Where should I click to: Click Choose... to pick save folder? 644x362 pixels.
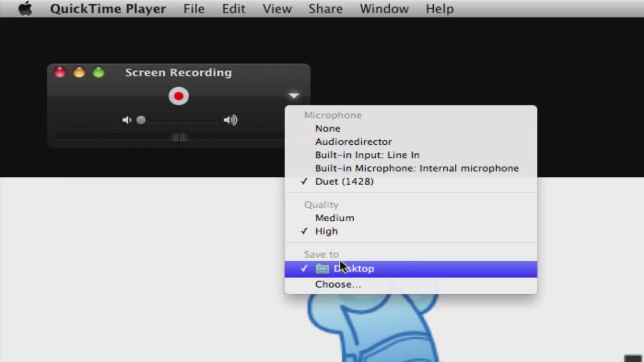[x=411, y=284]
